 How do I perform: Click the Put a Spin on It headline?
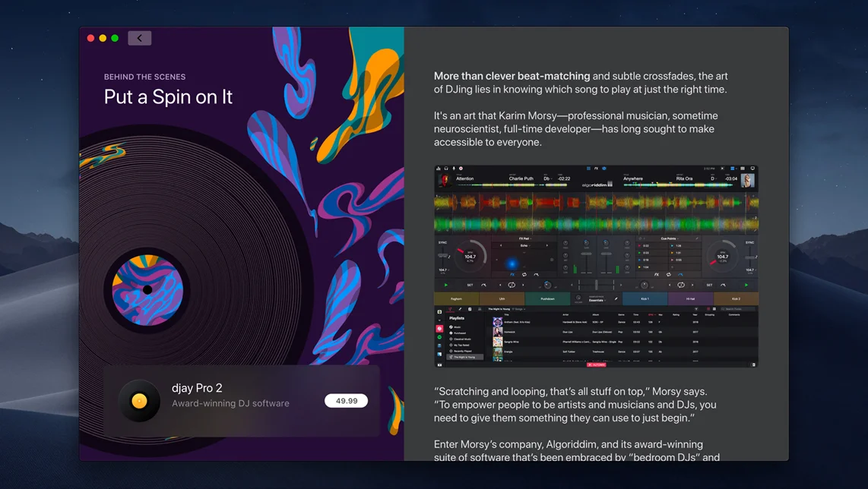click(x=168, y=96)
